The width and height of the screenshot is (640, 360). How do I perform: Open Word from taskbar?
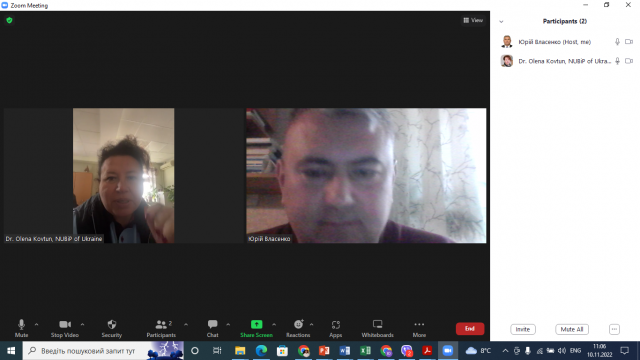pyautogui.click(x=345, y=351)
